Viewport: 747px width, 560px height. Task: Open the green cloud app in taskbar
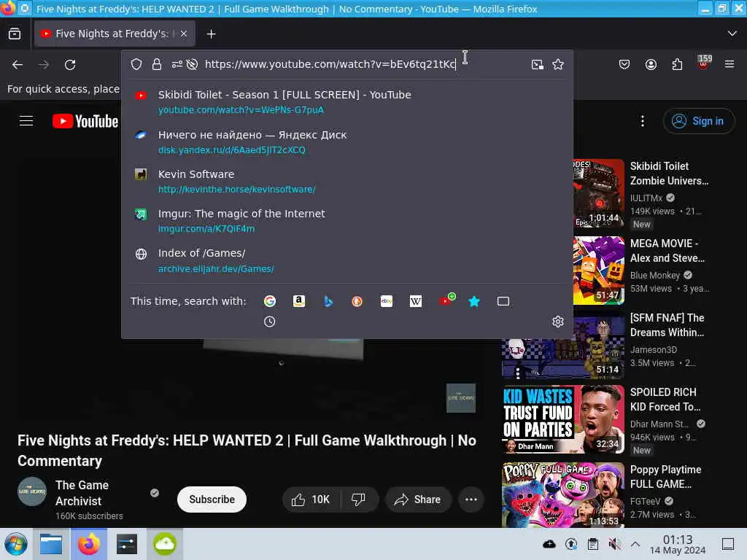tap(165, 544)
